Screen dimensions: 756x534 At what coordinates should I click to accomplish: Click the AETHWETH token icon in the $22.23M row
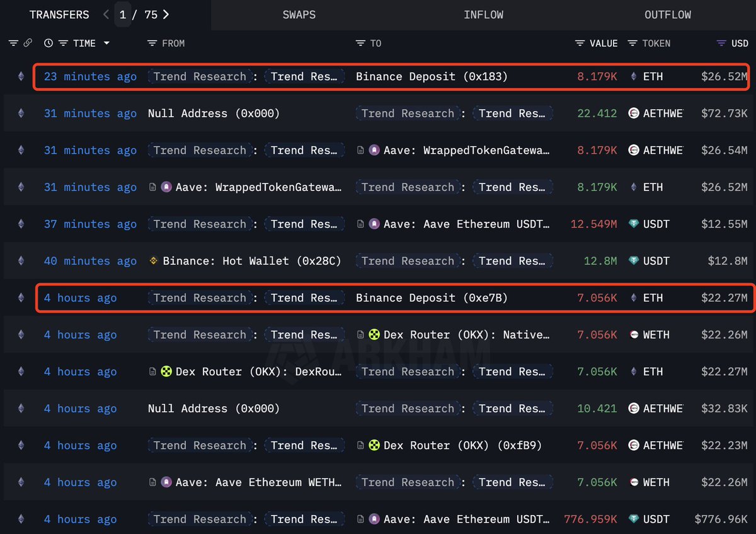coord(634,445)
